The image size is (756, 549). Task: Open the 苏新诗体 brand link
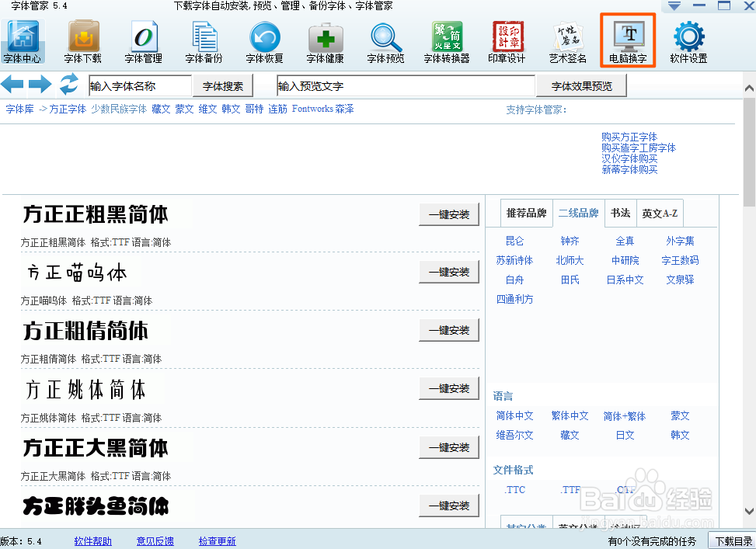pos(514,260)
